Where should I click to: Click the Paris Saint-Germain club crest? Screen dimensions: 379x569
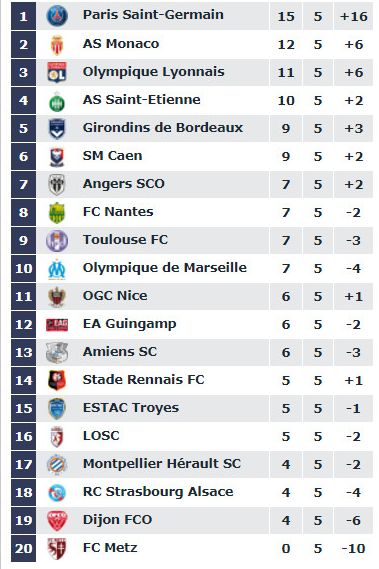(x=57, y=16)
